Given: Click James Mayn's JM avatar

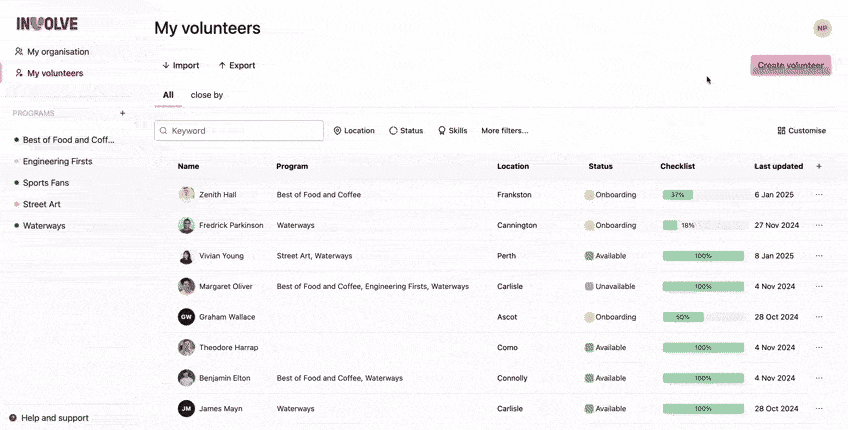Looking at the screenshot, I should click(x=186, y=409).
